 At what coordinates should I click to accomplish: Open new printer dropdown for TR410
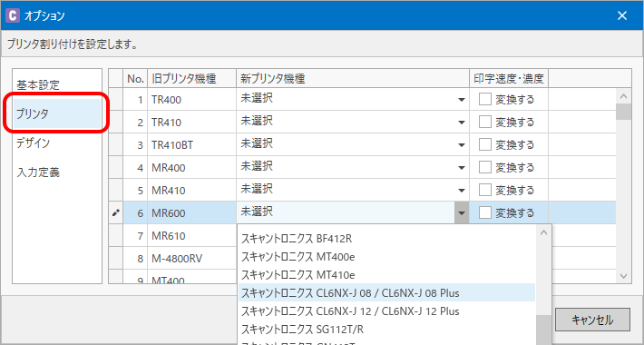tap(462, 123)
